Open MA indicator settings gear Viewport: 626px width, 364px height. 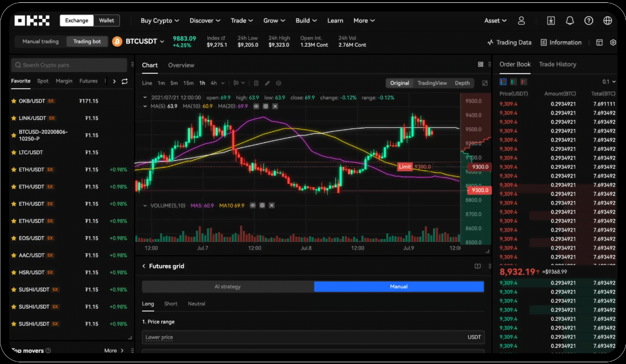pos(265,107)
